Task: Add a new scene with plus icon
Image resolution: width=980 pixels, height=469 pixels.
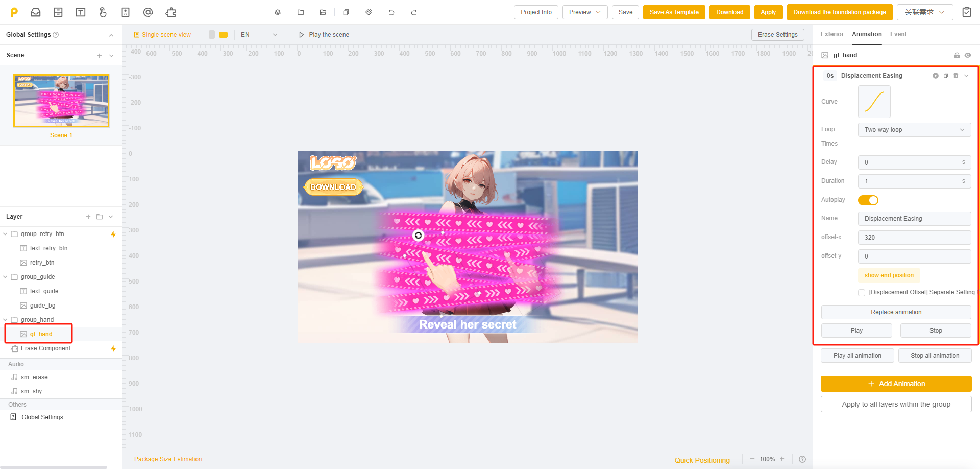Action: [x=100, y=56]
